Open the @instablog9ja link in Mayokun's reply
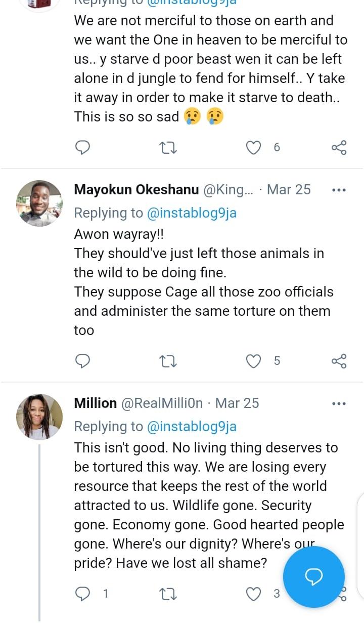Image resolution: width=364 pixels, height=623 pixels. (x=192, y=213)
